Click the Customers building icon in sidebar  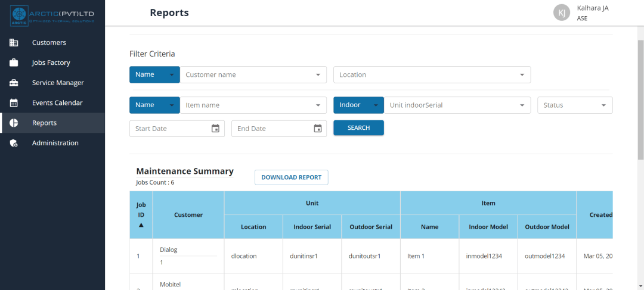14,43
